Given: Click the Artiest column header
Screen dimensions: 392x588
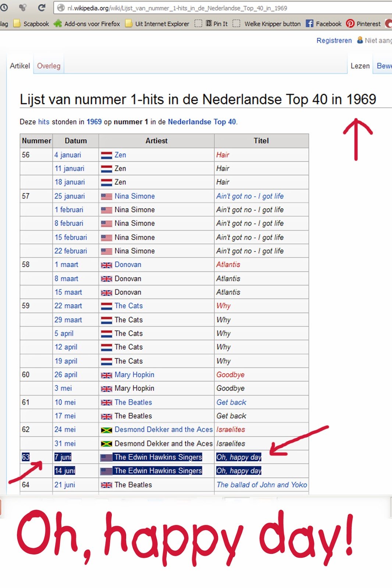Looking at the screenshot, I should click(156, 141).
